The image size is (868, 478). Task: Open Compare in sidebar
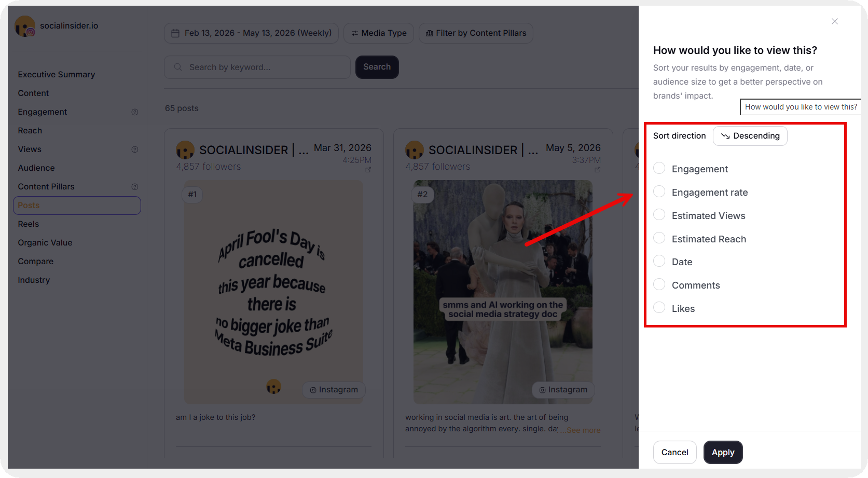pos(36,262)
